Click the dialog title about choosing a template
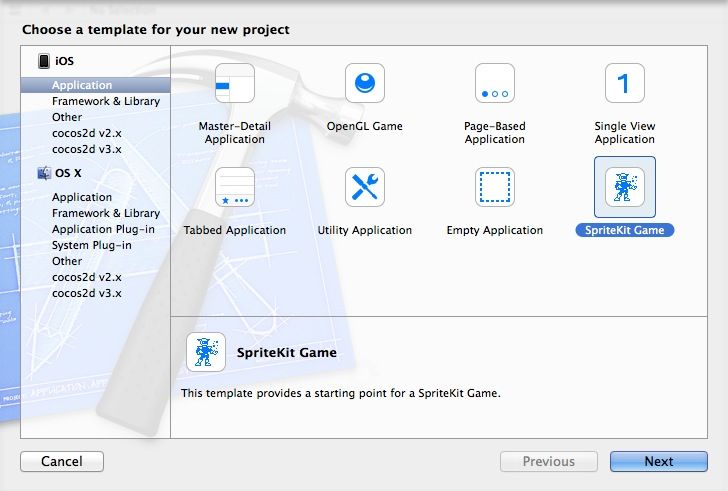Screen dimensions: 728x491 click(156, 30)
